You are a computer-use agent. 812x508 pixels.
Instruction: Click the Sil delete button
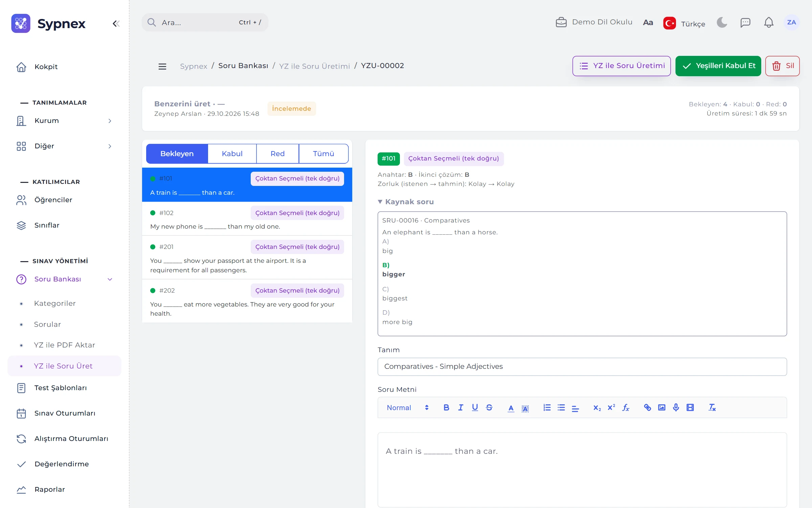point(782,66)
